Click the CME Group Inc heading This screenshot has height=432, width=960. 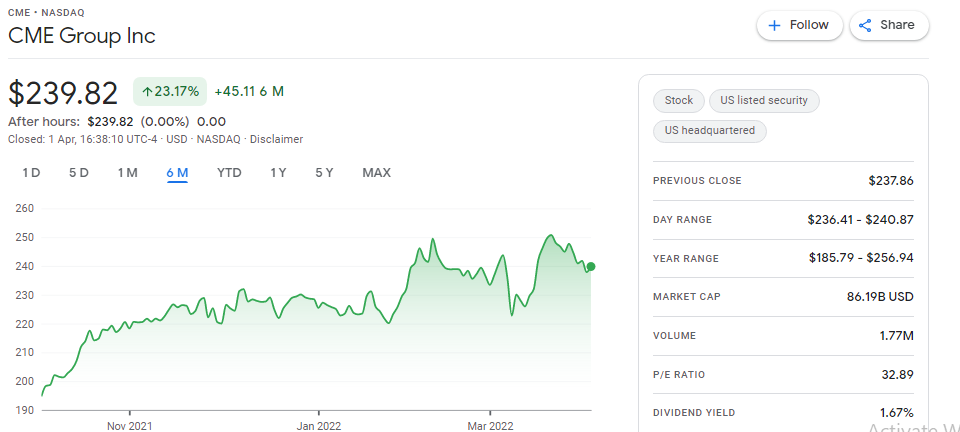[81, 35]
